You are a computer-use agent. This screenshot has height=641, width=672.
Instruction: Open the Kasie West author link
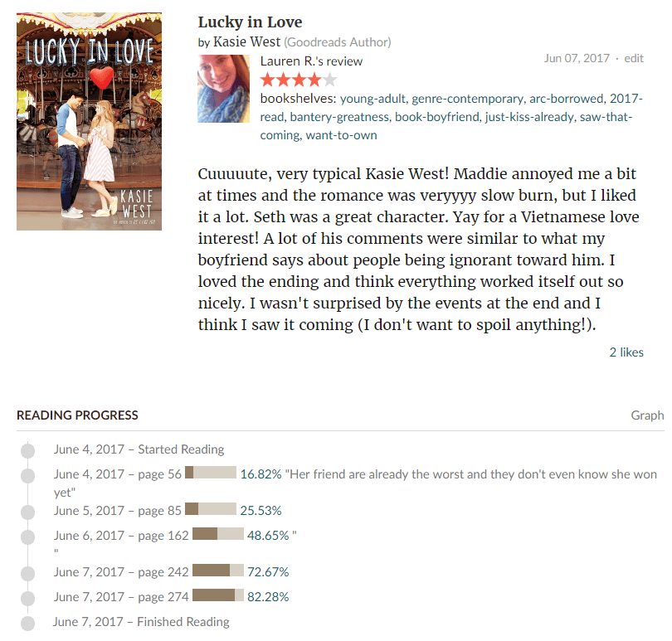click(247, 41)
